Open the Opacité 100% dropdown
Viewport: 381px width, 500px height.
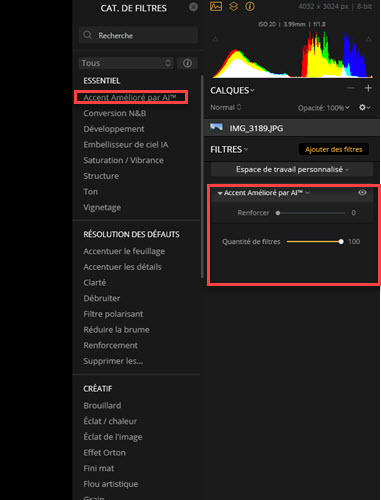[x=324, y=108]
